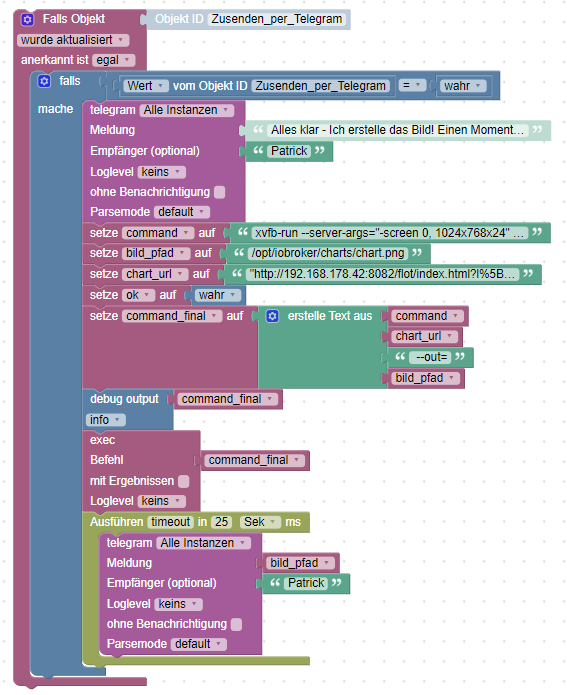567x695 pixels.
Task: Edit Zusenden_per_Telegram object ID in falls condition
Action: point(321,86)
